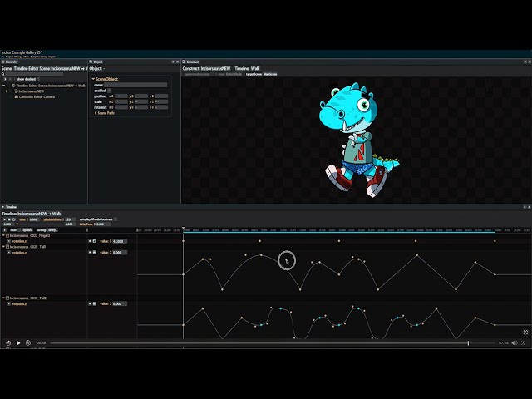The height and width of the screenshot is (399, 532).
Task: Toggle the show disabled checkbox in Hierarchy
Action: [38, 79]
